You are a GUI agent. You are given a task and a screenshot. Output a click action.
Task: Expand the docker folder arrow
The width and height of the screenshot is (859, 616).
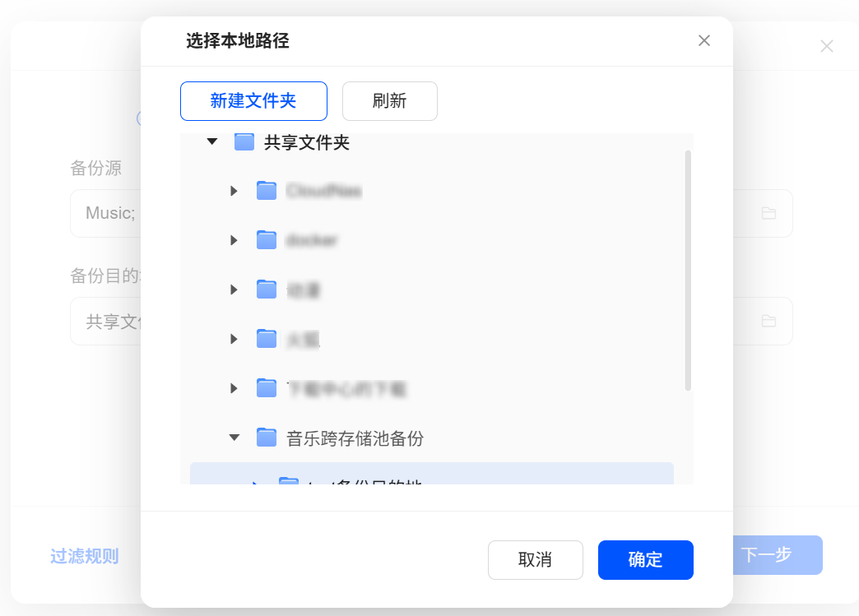(x=234, y=240)
